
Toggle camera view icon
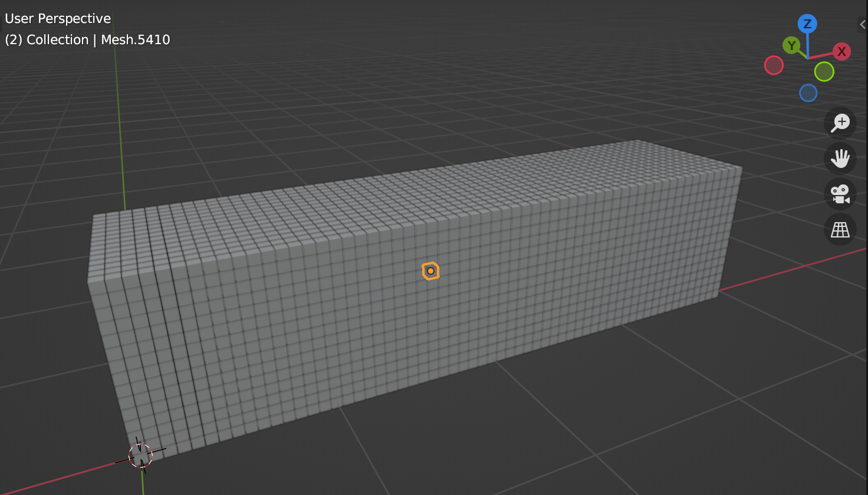tap(840, 194)
